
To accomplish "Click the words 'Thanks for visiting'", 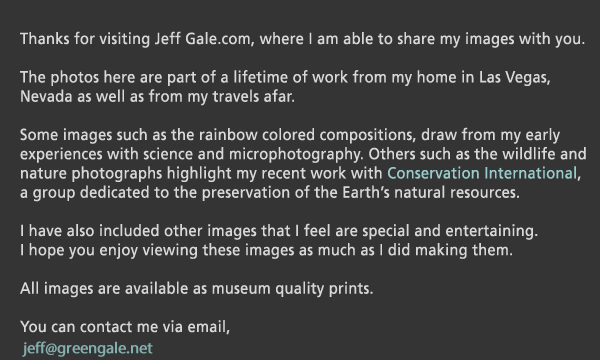I will [85, 39].
